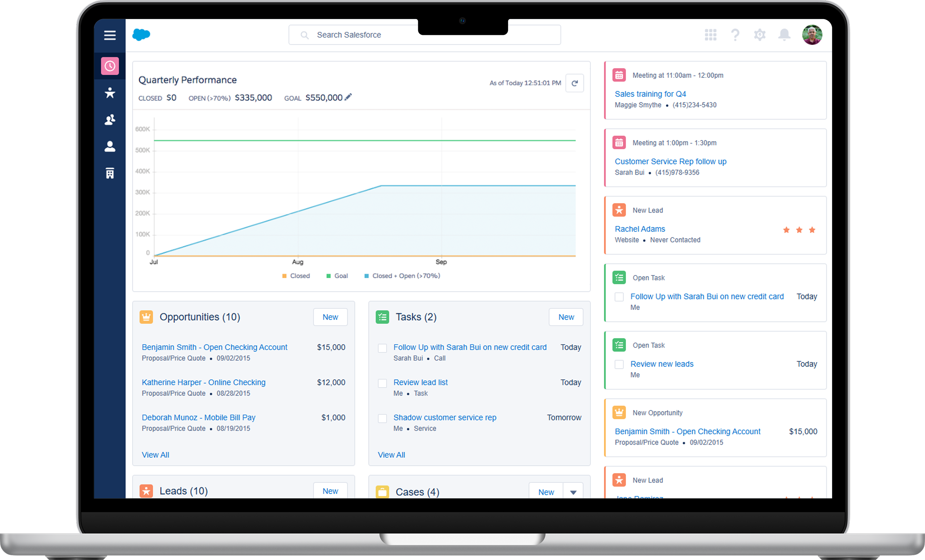Image resolution: width=925 pixels, height=560 pixels.
Task: Open View All under Tasks
Action: tap(391, 455)
